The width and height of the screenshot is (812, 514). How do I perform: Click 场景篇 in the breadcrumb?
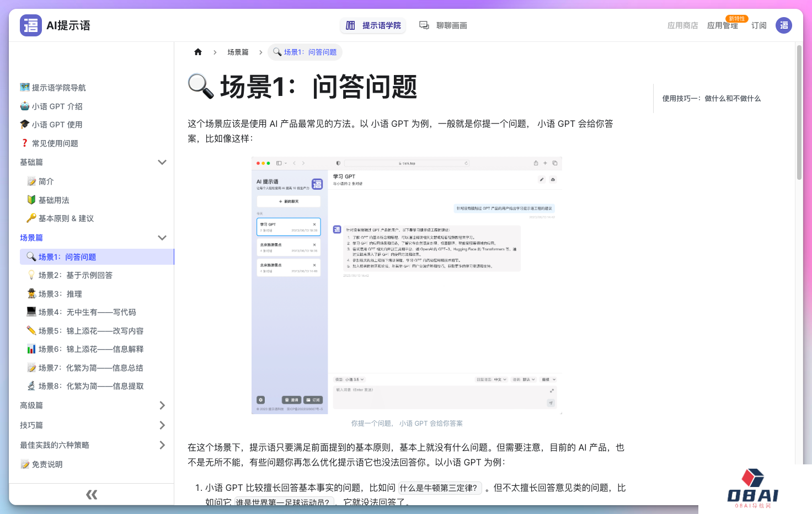coord(238,52)
